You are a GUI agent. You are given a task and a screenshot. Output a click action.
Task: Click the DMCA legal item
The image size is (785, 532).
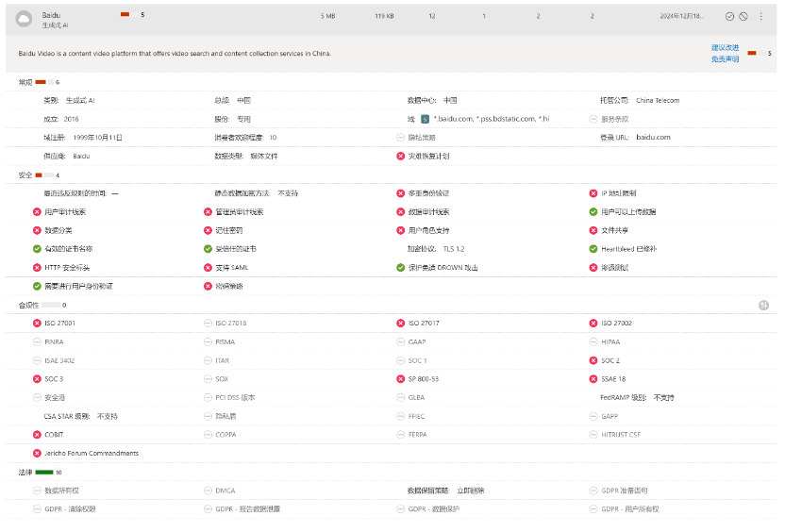tap(225, 490)
